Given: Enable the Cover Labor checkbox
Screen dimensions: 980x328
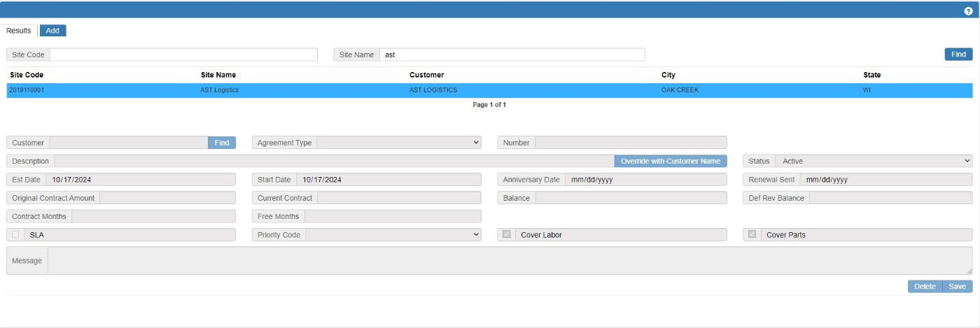Looking at the screenshot, I should 507,235.
